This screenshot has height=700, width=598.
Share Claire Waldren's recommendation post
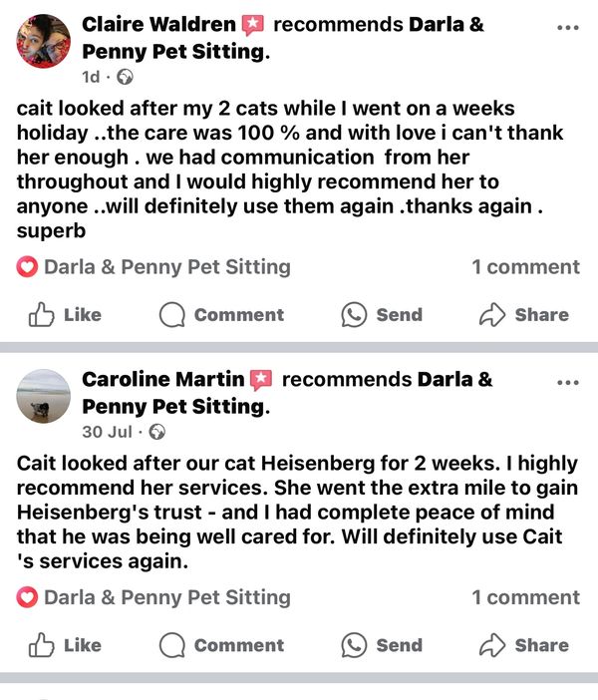tap(524, 315)
